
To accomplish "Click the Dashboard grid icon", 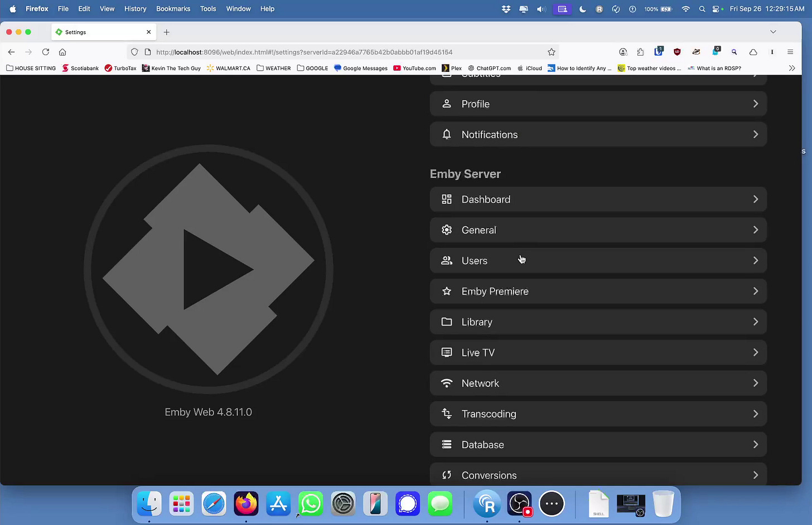I will click(447, 200).
